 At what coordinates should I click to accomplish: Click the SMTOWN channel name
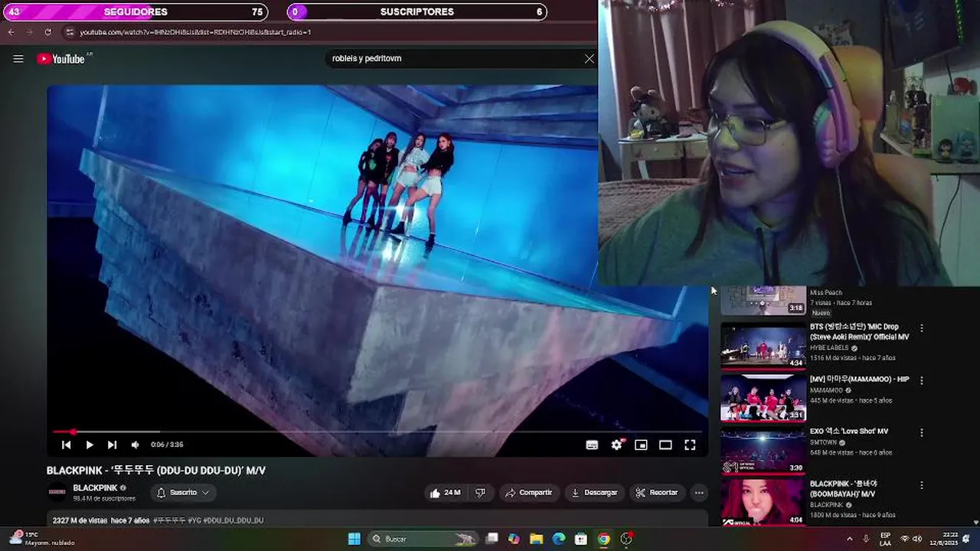click(x=824, y=442)
